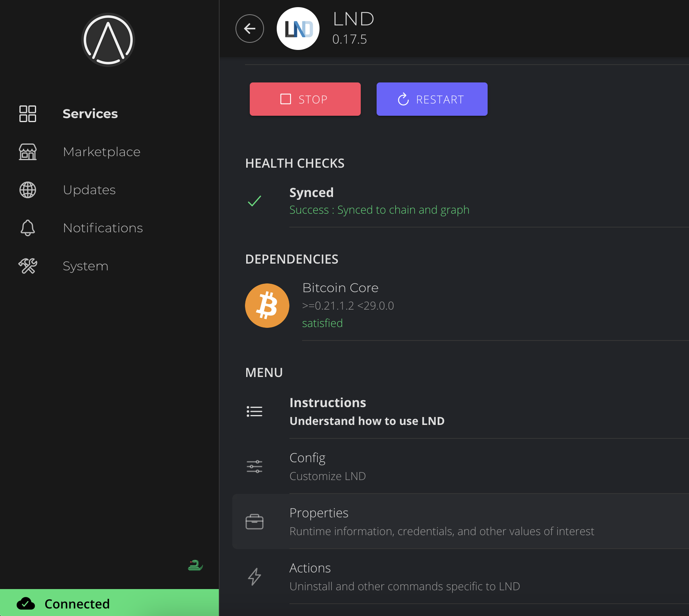Stop the LND service
Viewport: 689px width, 616px height.
point(305,99)
